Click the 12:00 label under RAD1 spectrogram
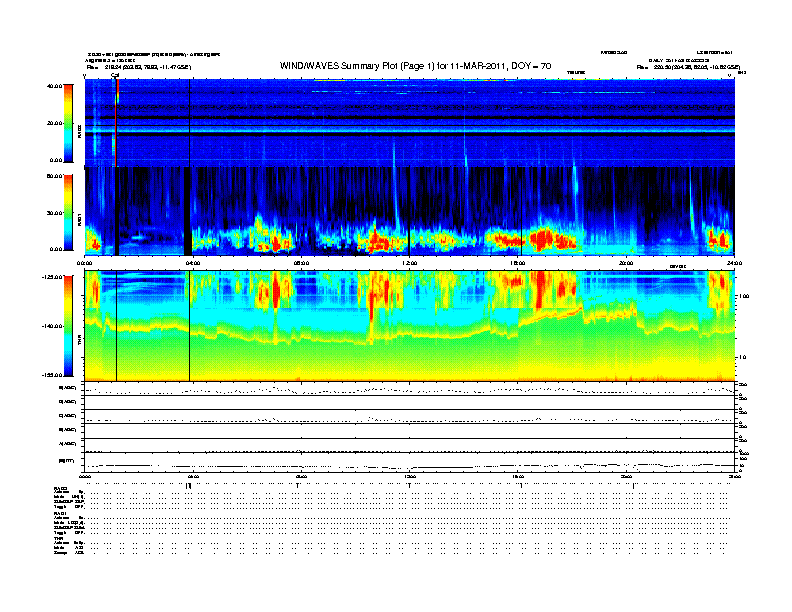The width and height of the screenshot is (792, 612). coord(409,263)
